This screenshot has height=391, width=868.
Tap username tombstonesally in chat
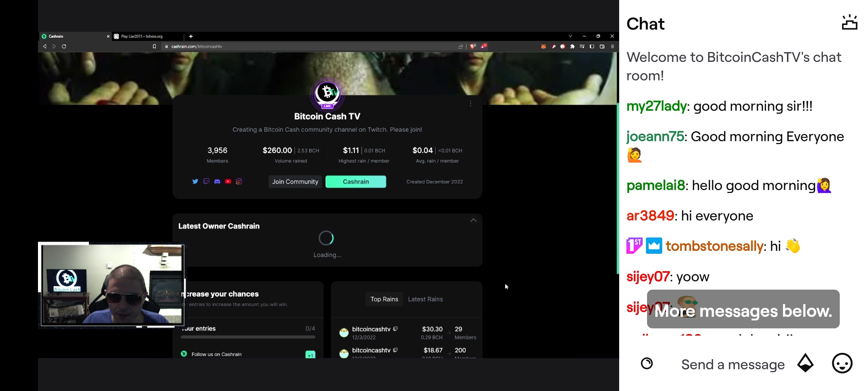(715, 246)
